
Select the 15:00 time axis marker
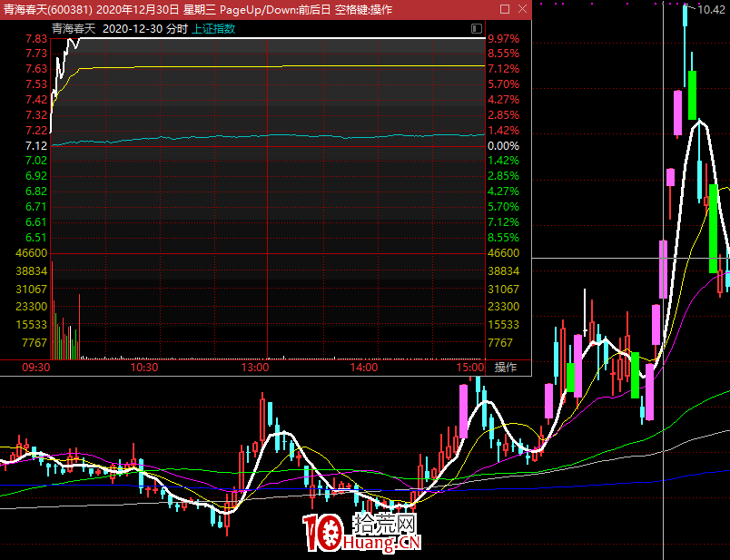click(470, 368)
